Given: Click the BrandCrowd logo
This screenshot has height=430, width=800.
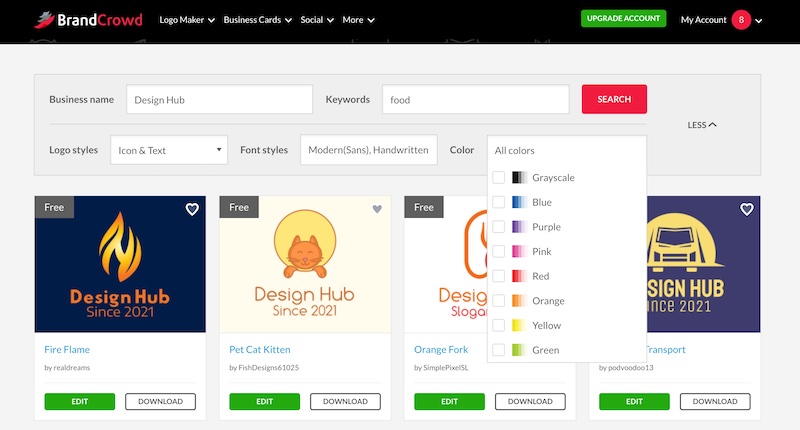Looking at the screenshot, I should [88, 19].
